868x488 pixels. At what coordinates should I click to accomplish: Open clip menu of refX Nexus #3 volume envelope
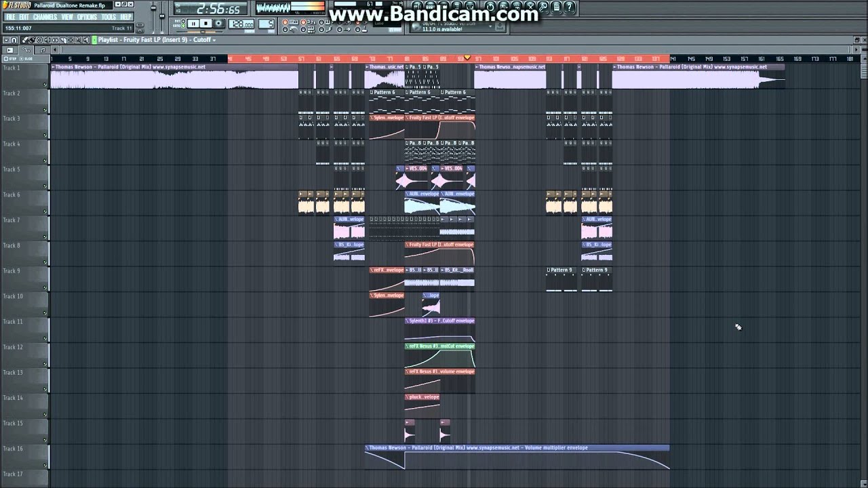click(x=407, y=371)
